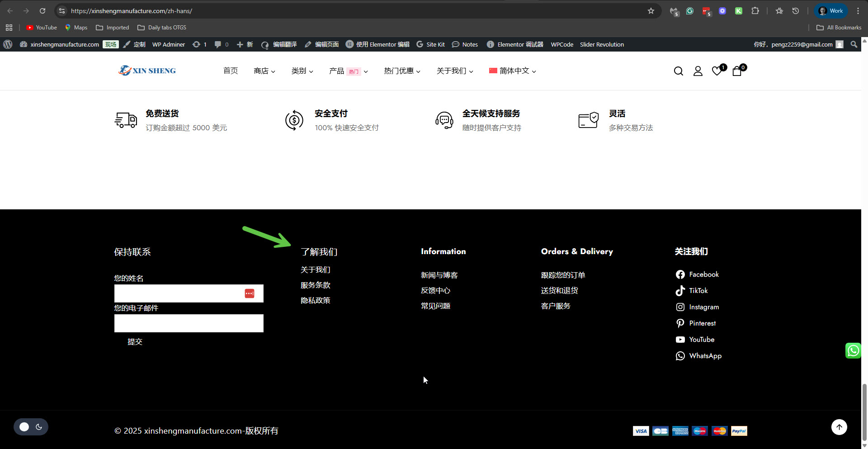Open the browser extensions puzzle icon
Screen dimensions: 868x449
click(755, 11)
